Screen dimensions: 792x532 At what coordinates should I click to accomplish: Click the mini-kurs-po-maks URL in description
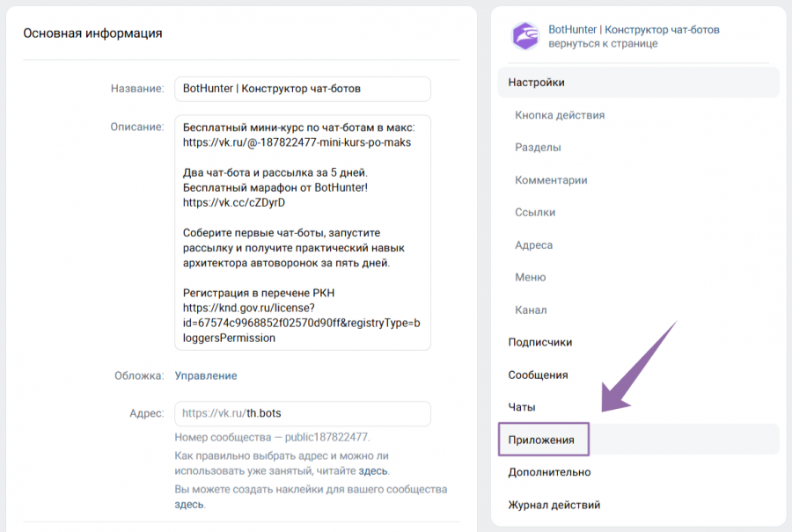pos(297,142)
